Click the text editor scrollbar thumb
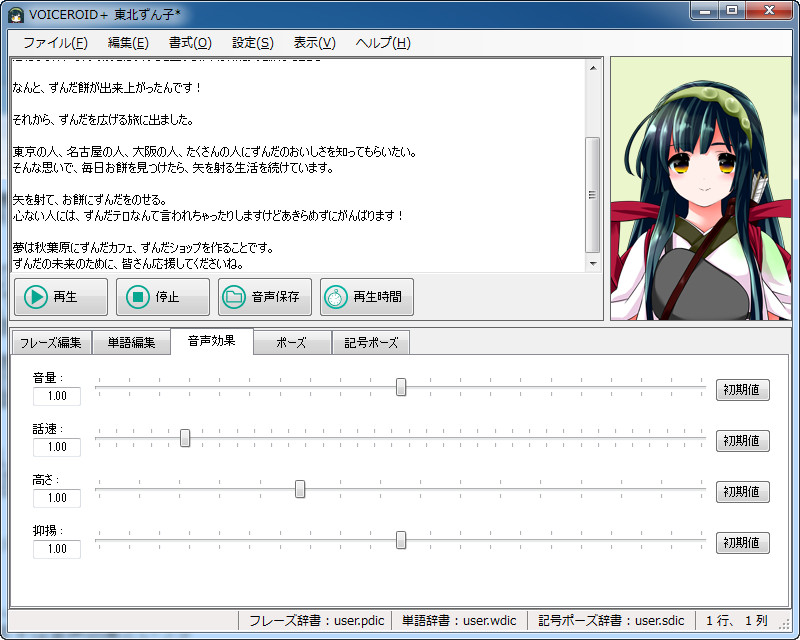Image resolution: width=800 pixels, height=640 pixels. [x=593, y=195]
